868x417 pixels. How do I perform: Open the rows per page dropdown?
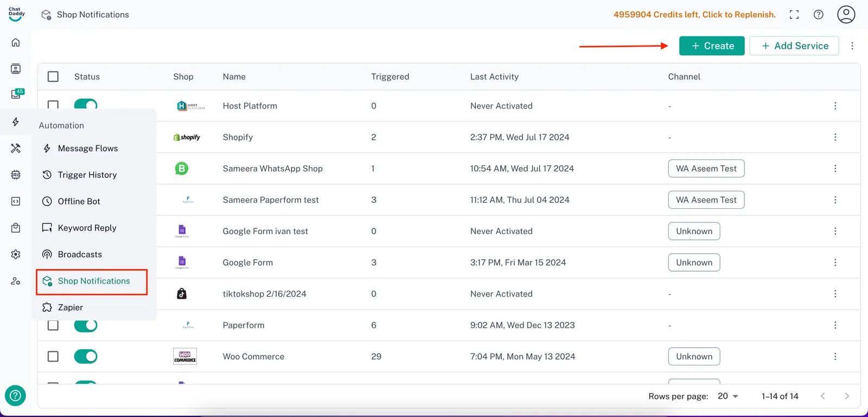point(728,396)
